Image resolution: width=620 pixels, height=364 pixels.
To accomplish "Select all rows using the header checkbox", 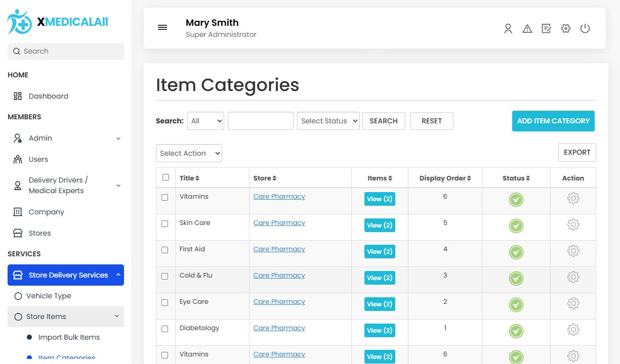I will (x=166, y=177).
